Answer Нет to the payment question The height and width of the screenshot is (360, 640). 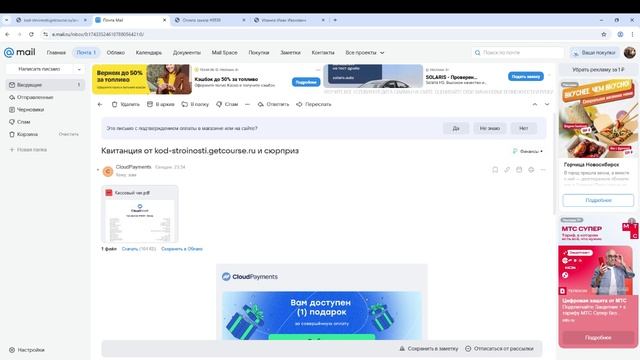[524, 128]
